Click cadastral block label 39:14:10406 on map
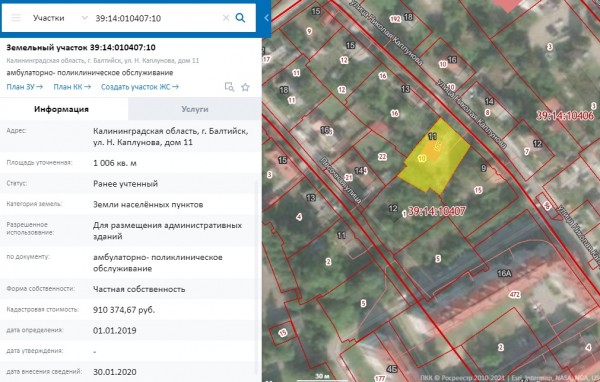600x382 pixels. [x=565, y=116]
